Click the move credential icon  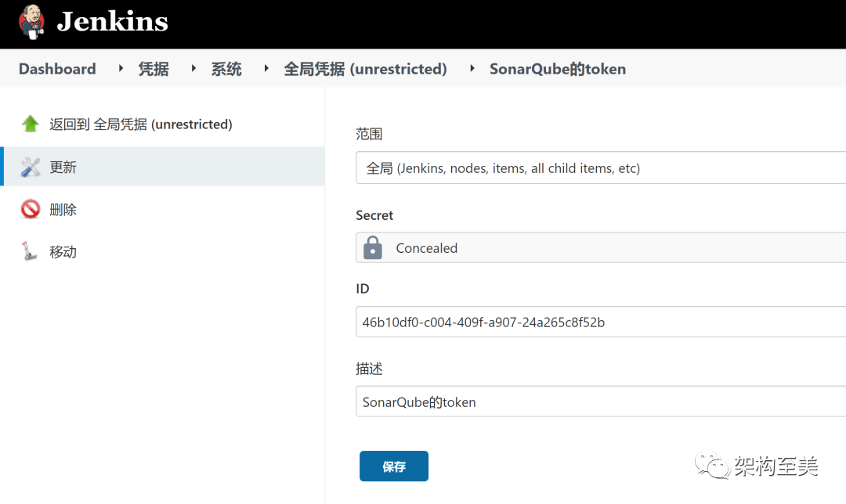(31, 251)
